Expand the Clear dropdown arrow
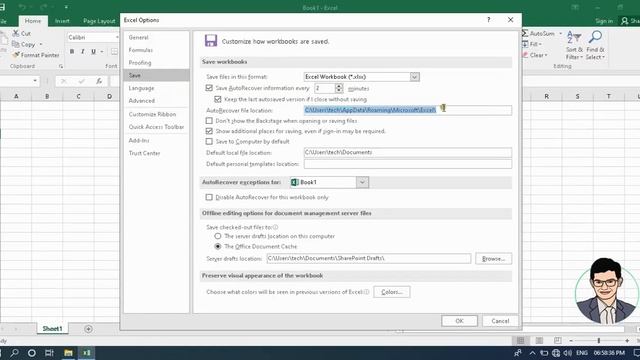The width and height of the screenshot is (640, 360). click(546, 55)
